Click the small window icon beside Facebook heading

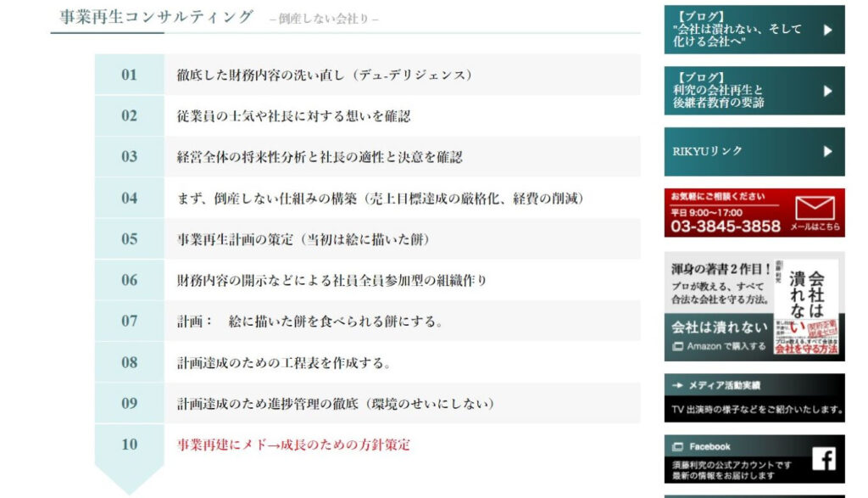677,446
